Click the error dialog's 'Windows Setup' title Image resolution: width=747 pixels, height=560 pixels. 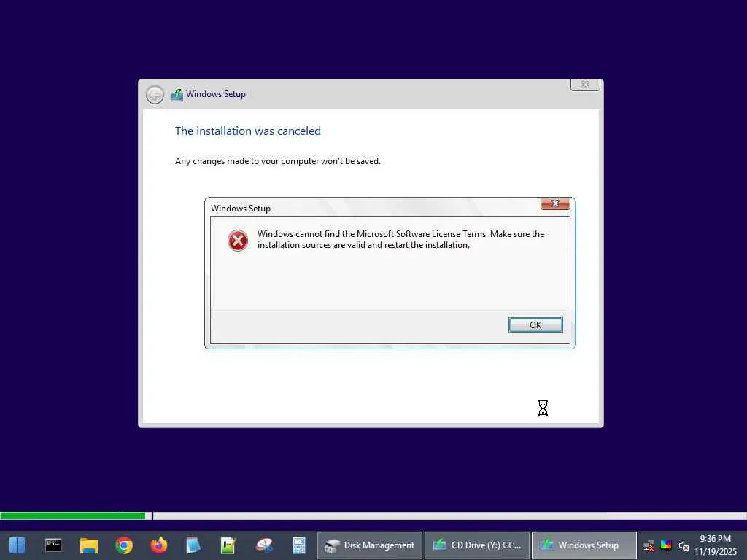pyautogui.click(x=241, y=208)
